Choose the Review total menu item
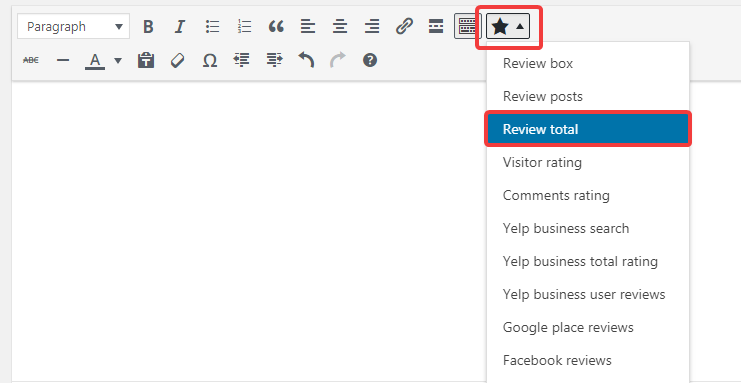 [588, 129]
